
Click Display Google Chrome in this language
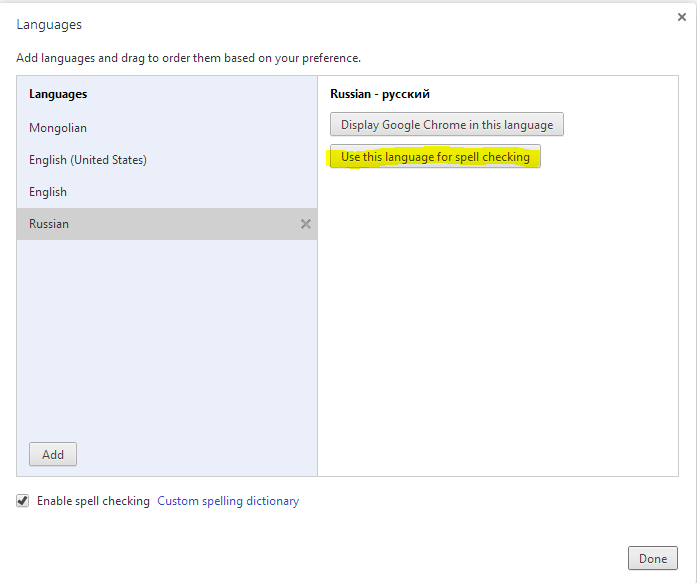pyautogui.click(x=447, y=124)
